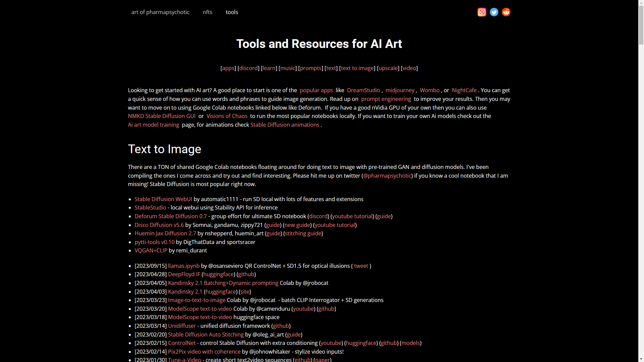Open the StableStudio link

[150, 207]
